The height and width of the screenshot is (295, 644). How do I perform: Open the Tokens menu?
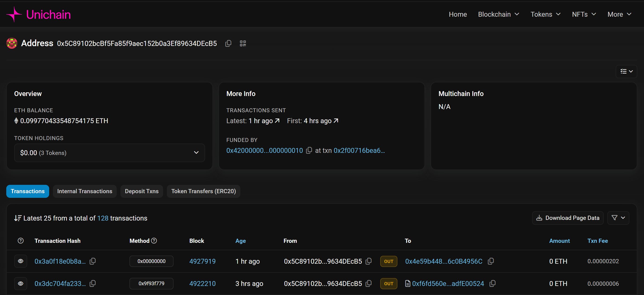[x=545, y=15]
